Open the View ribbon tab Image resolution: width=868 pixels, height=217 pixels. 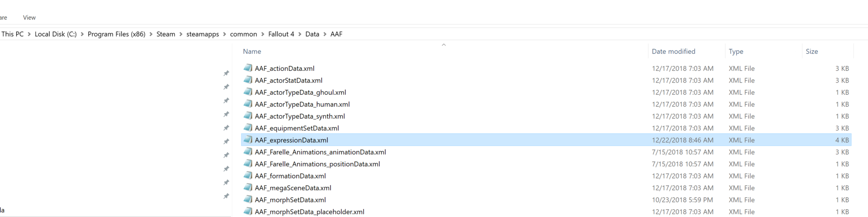[x=29, y=18]
